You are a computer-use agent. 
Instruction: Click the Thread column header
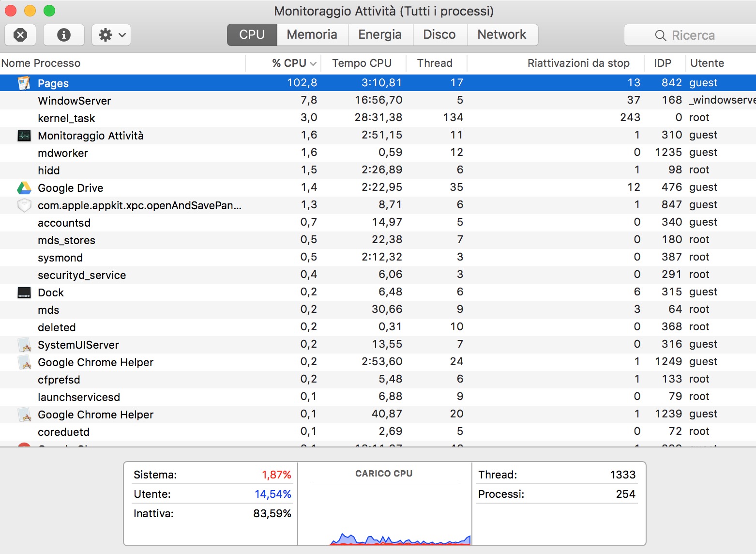click(x=435, y=63)
